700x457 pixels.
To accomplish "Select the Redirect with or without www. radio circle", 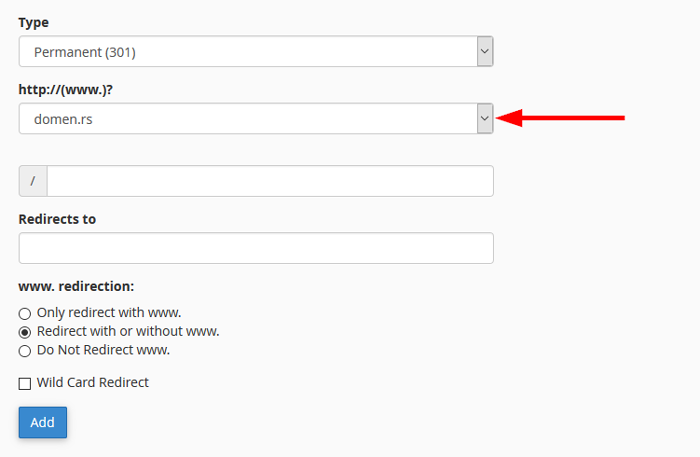I will coord(25,332).
